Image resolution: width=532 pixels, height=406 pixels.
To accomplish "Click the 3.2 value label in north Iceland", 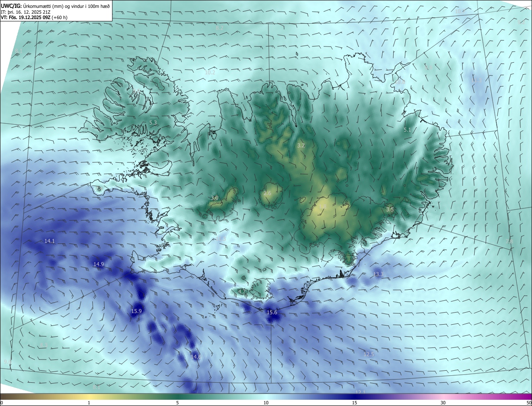I will (301, 145).
